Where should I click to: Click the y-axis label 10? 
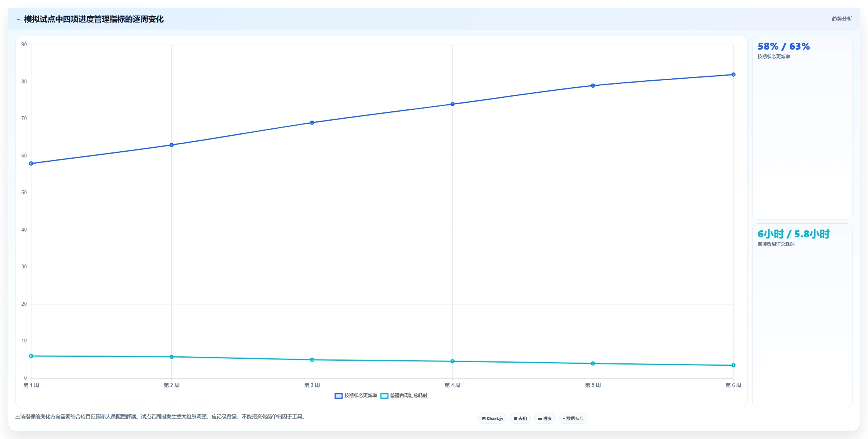tap(24, 341)
